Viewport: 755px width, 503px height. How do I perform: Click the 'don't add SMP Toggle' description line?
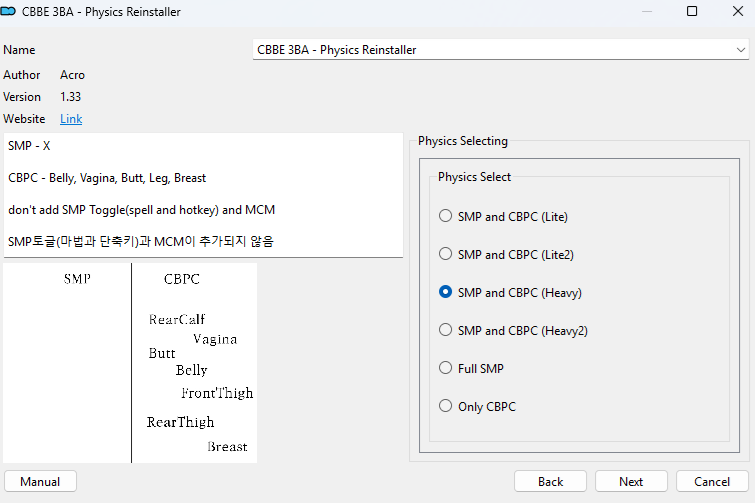tap(142, 210)
